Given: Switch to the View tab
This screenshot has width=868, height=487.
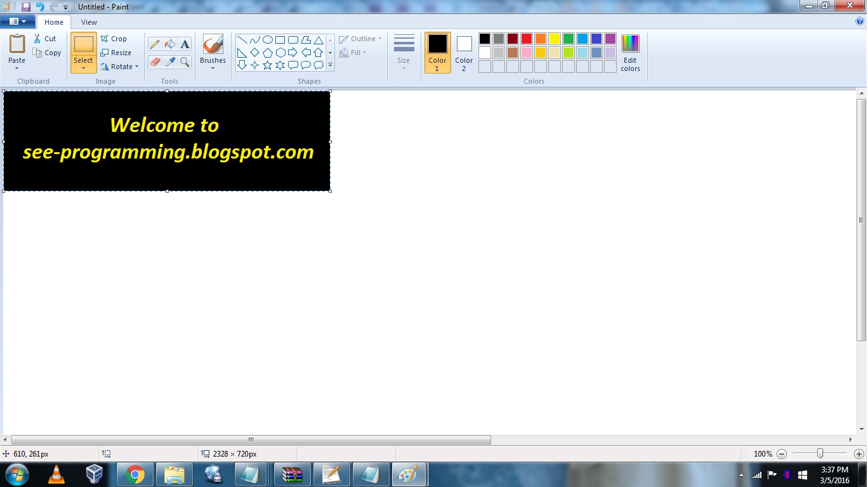Looking at the screenshot, I should click(x=89, y=22).
